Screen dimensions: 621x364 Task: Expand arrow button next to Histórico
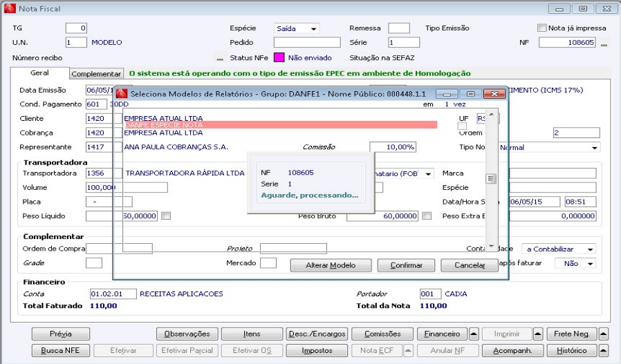603,351
